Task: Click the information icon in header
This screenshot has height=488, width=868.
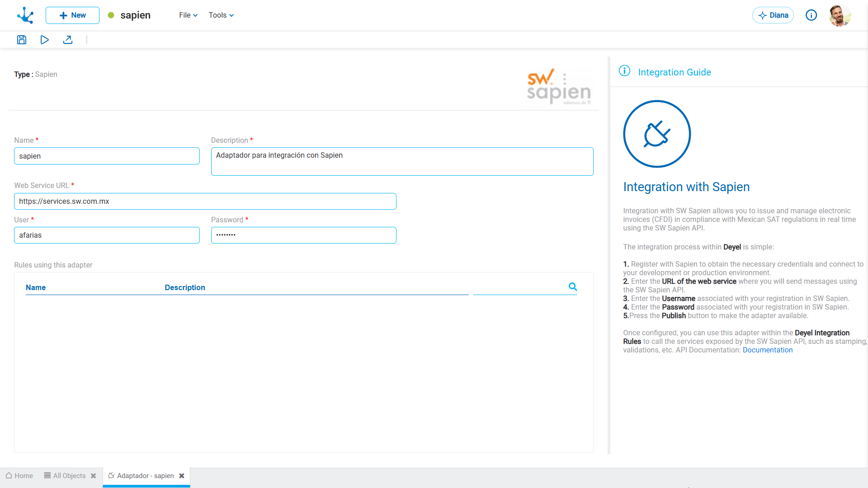Action: click(811, 15)
